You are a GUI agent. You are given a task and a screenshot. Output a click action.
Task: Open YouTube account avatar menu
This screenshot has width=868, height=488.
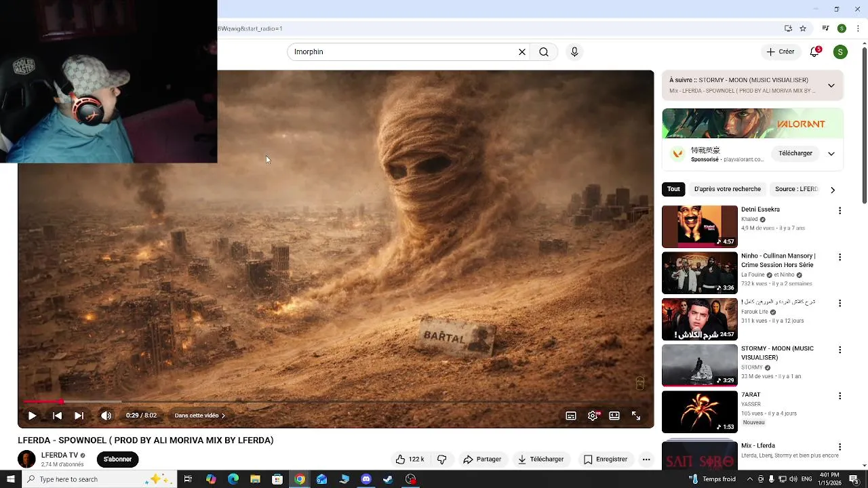click(x=840, y=52)
